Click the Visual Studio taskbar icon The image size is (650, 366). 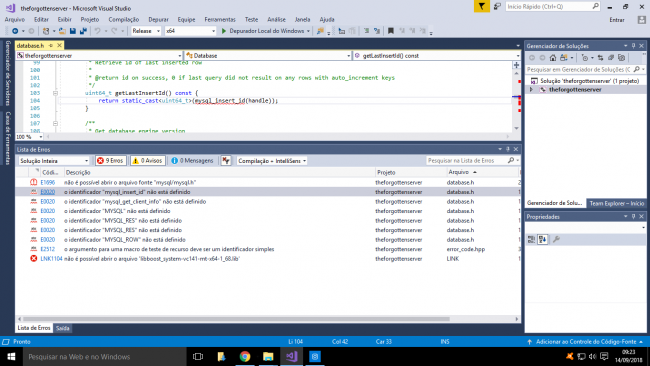[x=291, y=356]
